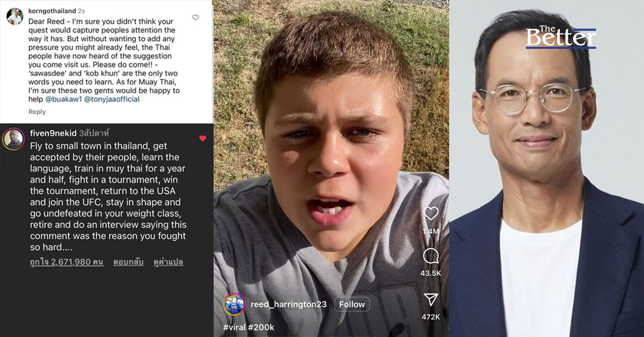The image size is (644, 337).
Task: Open the reed_harrington23 username
Action: click(x=289, y=304)
